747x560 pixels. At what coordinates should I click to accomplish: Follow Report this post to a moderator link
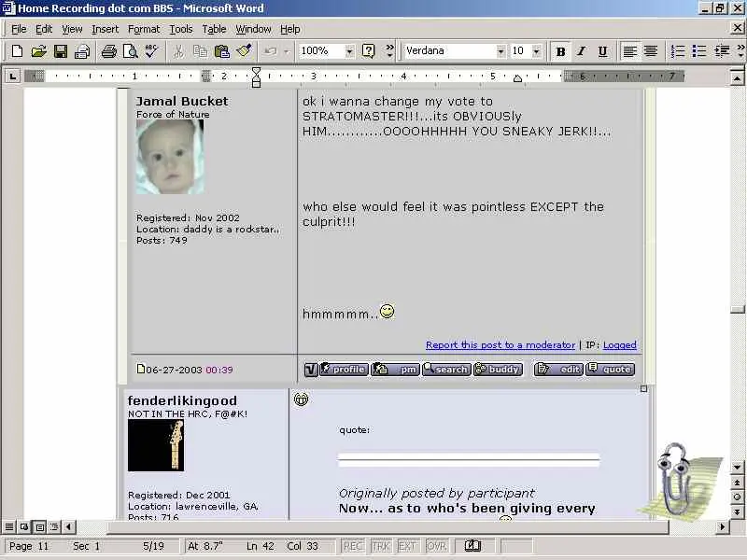pyautogui.click(x=500, y=344)
